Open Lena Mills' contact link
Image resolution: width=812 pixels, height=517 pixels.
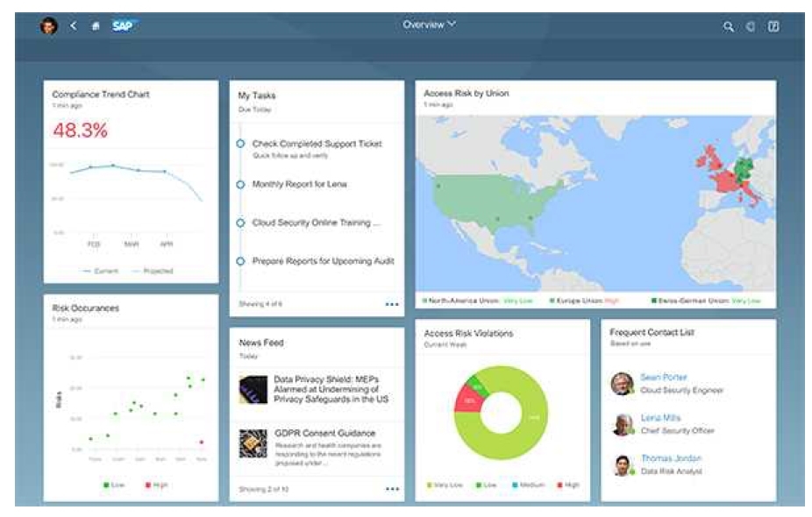[x=661, y=418]
